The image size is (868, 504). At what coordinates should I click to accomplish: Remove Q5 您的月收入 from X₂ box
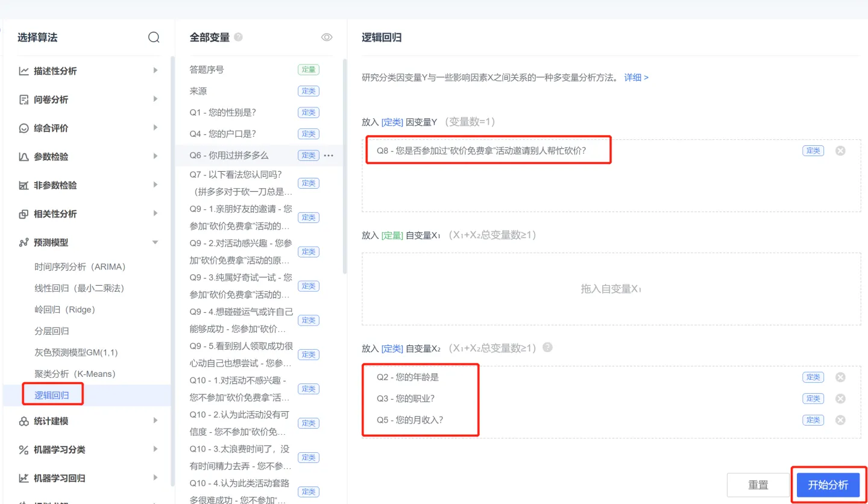point(840,420)
